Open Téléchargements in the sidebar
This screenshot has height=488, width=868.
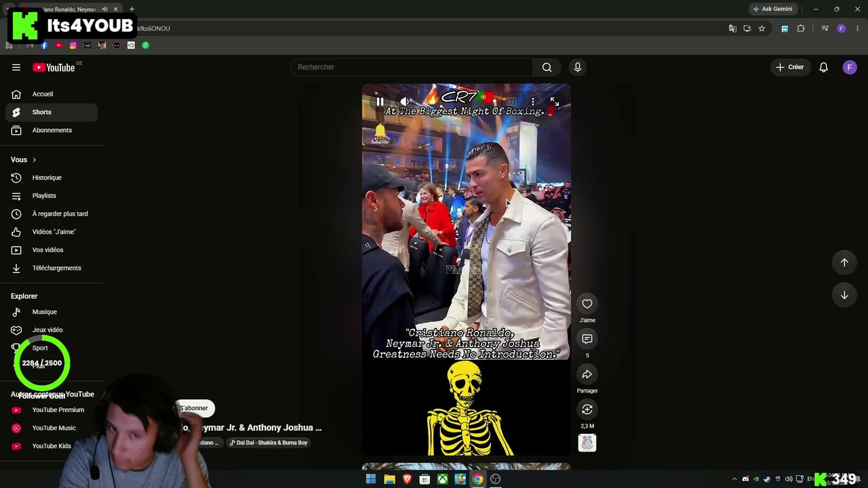point(51,268)
